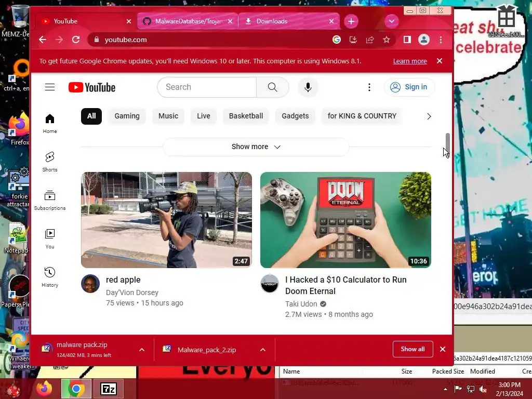Viewport: 532px width, 399px height.
Task: Click Day'Vion Dorsey channel avatar
Action: (90, 284)
